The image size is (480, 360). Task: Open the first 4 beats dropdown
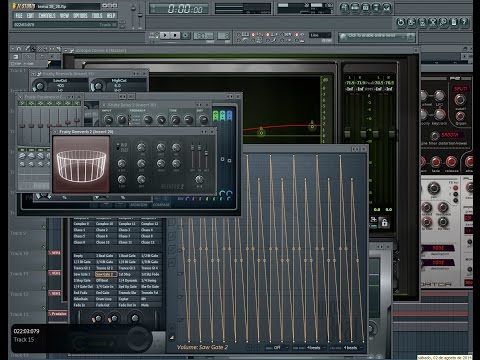(310, 348)
